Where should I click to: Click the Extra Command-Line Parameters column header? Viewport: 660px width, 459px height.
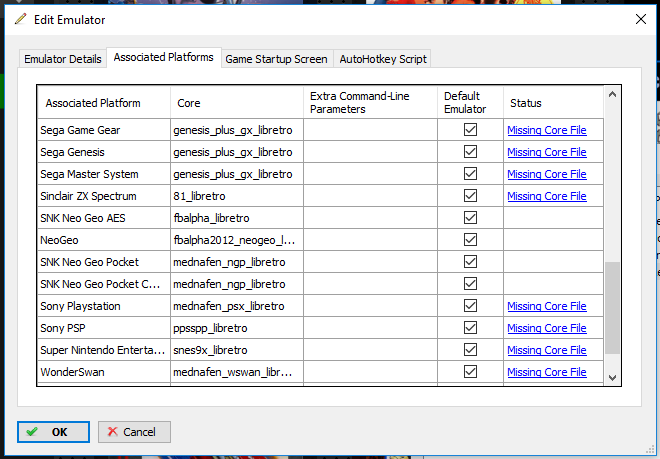(x=370, y=103)
